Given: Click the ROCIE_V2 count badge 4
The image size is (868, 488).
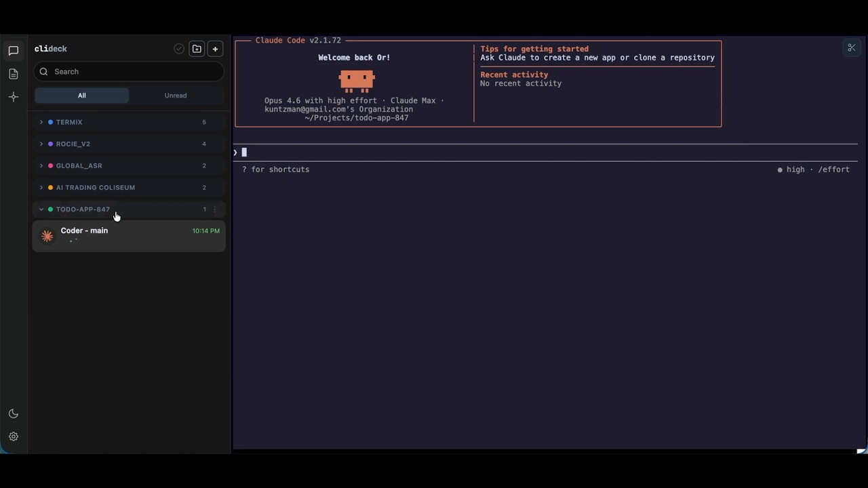Looking at the screenshot, I should [x=204, y=144].
